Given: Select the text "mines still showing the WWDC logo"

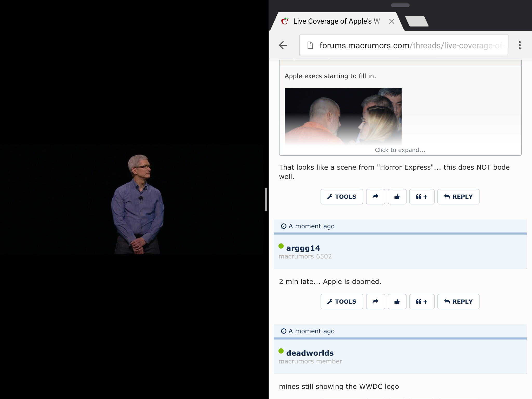Looking at the screenshot, I should [339, 387].
